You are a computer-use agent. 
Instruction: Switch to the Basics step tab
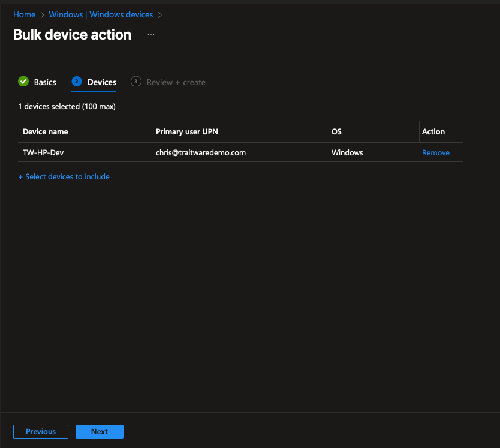45,82
